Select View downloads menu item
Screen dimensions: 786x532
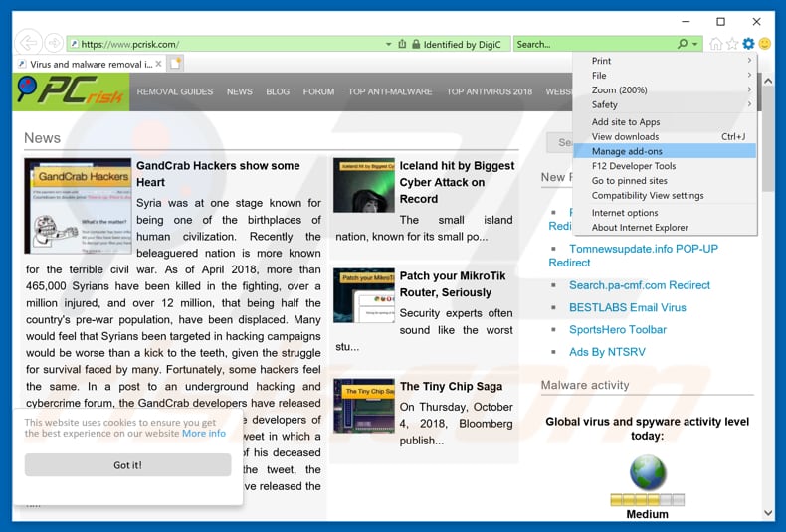(665, 136)
